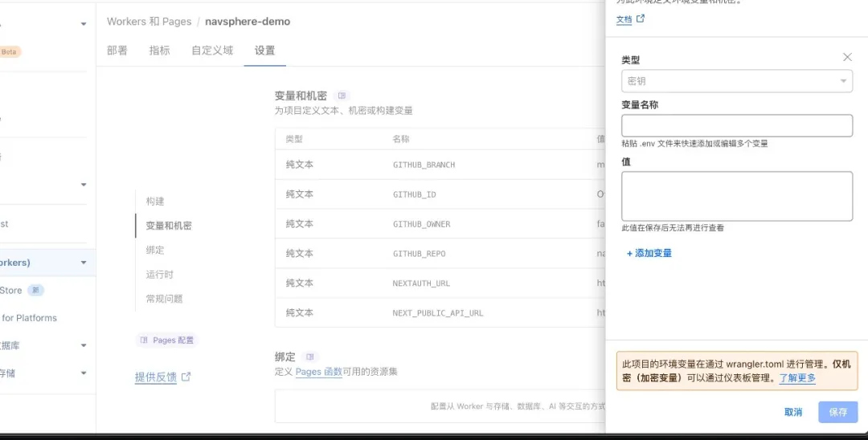The image size is (868, 440).
Task: Open the 变量和机密 settings section
Action: (x=169, y=226)
